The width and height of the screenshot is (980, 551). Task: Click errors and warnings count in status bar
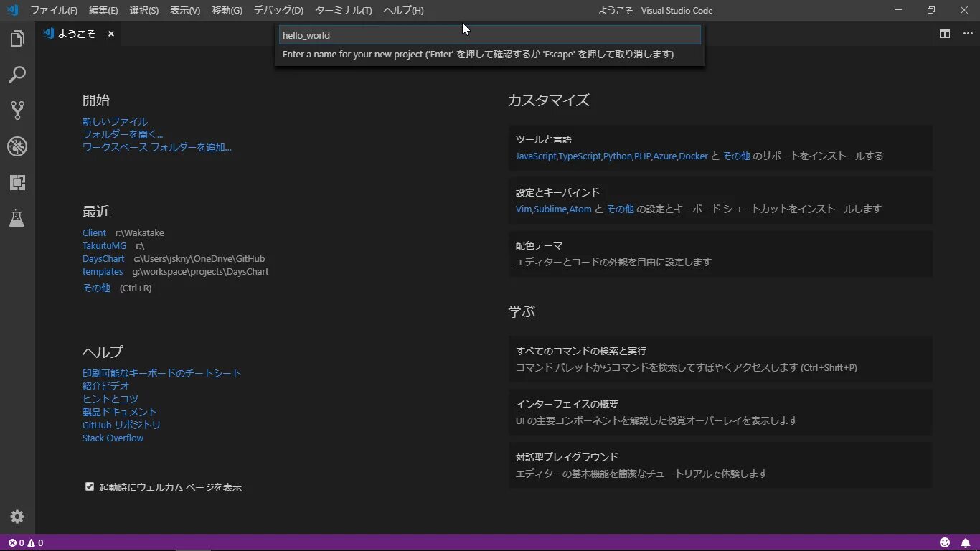point(26,542)
